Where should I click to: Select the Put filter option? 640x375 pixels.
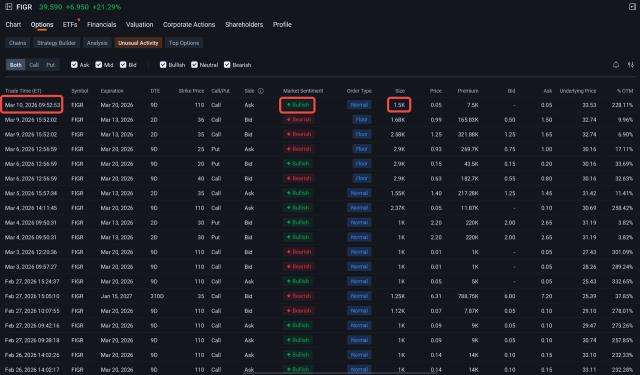(50, 65)
